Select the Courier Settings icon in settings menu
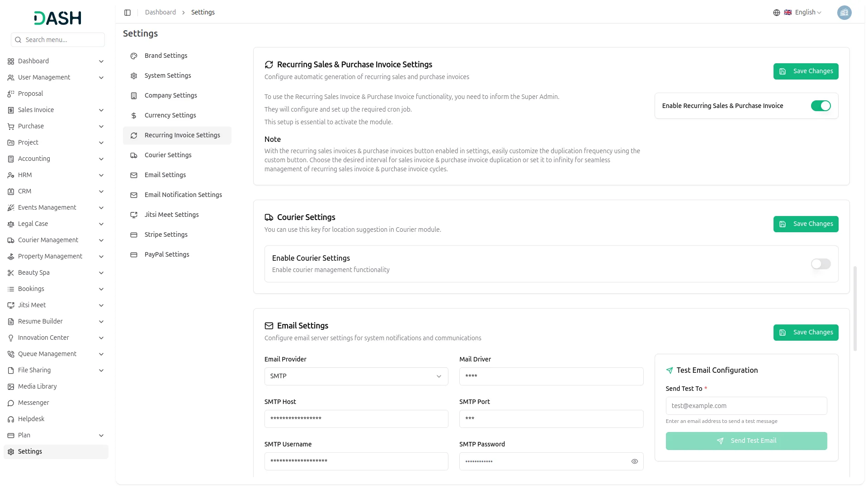The width and height of the screenshot is (868, 488). click(x=134, y=155)
